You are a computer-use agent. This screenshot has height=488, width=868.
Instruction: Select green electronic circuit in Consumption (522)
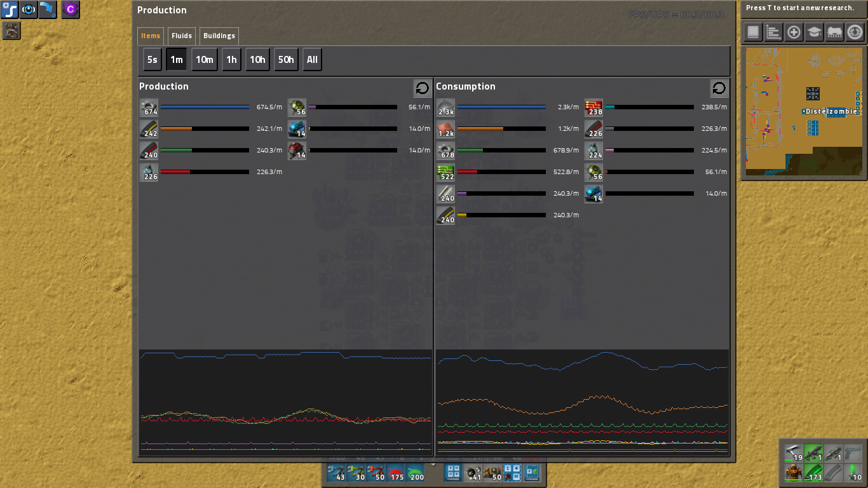coord(446,172)
